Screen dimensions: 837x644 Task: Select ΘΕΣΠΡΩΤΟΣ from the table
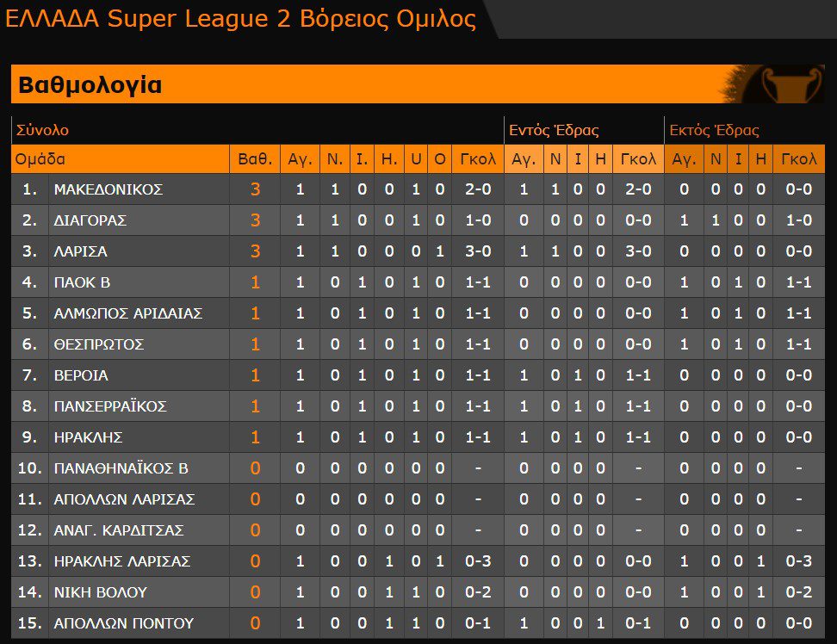[x=98, y=344]
